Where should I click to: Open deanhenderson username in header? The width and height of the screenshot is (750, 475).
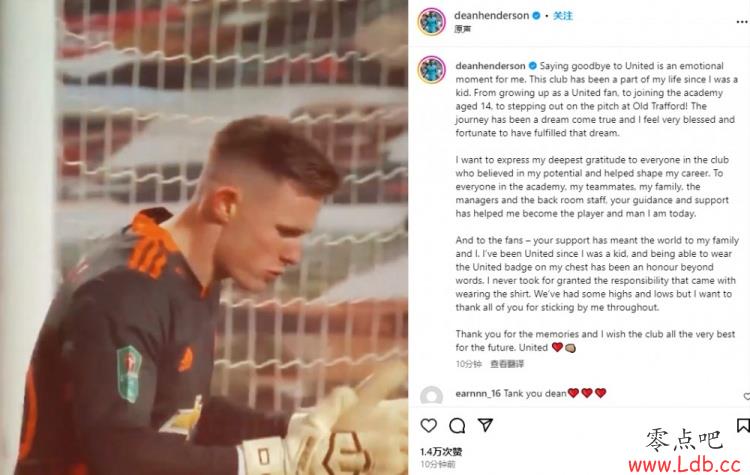click(x=491, y=15)
